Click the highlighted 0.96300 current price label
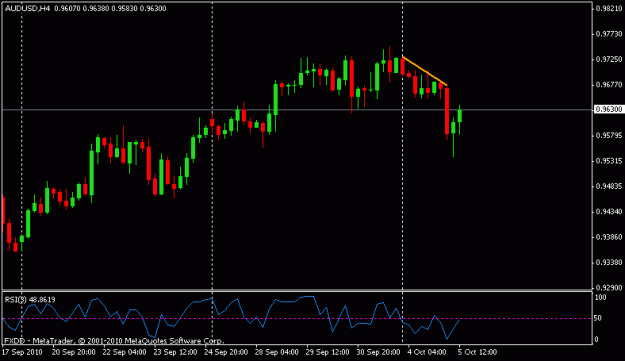 coord(608,109)
